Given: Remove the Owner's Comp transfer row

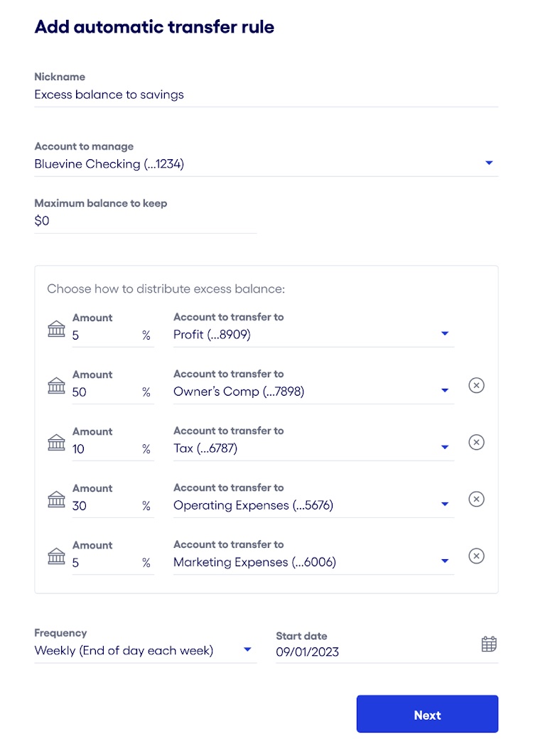Looking at the screenshot, I should click(x=476, y=385).
